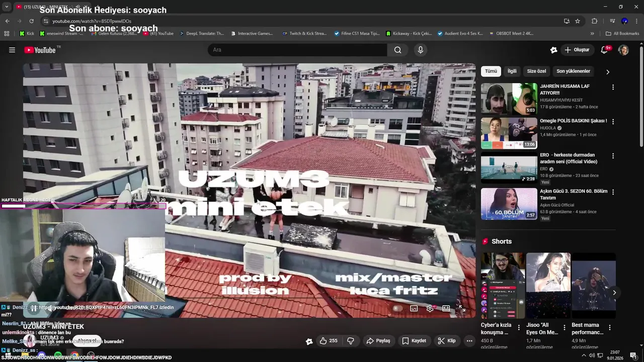Open the UZUM3 channel name link
The height and width of the screenshot is (362, 644).
coord(49,338)
